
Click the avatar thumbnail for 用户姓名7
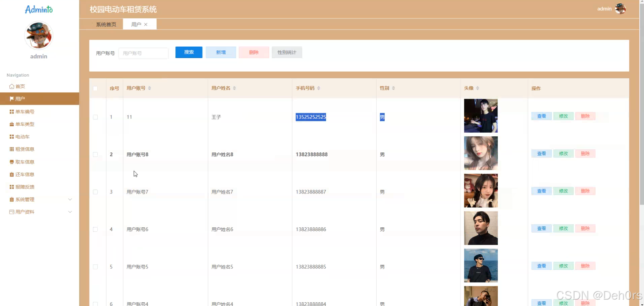click(481, 190)
